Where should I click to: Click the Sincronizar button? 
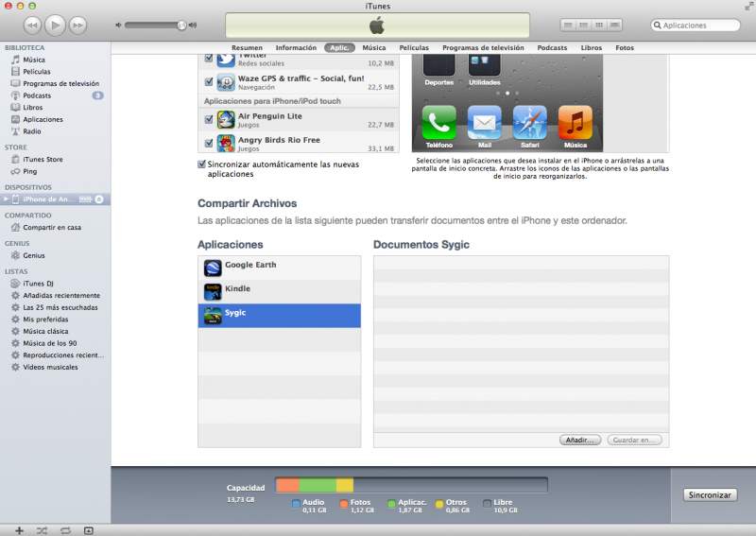(x=710, y=494)
